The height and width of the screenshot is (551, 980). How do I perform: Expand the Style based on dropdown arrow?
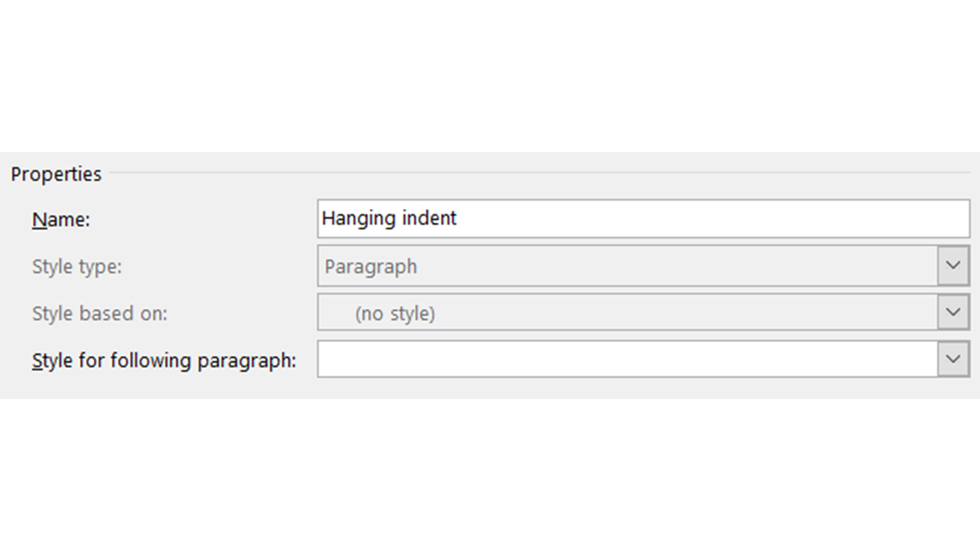point(953,312)
